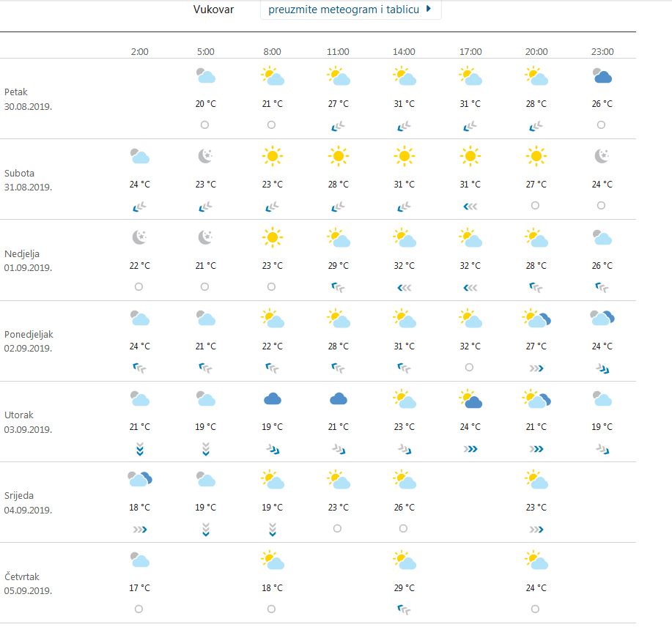
Task: Select the Nedjelja 01.09.2019. row label
Action: click(28, 260)
